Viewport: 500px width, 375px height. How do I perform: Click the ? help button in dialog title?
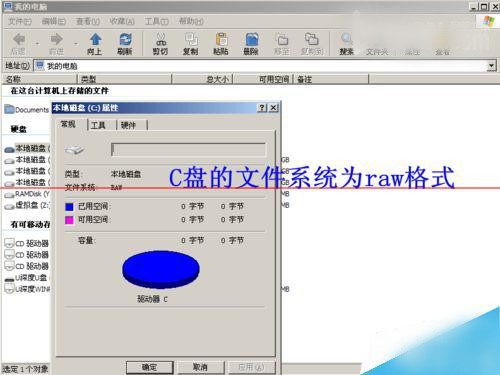tap(262, 108)
